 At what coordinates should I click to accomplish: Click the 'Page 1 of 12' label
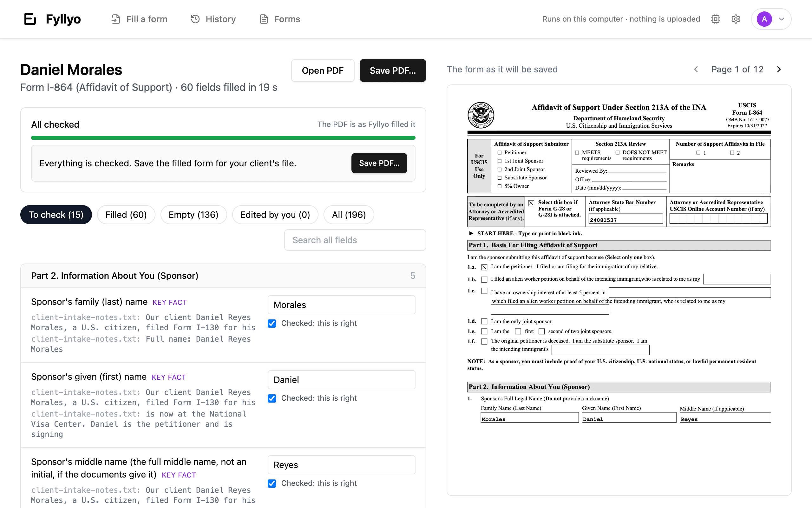point(737,69)
